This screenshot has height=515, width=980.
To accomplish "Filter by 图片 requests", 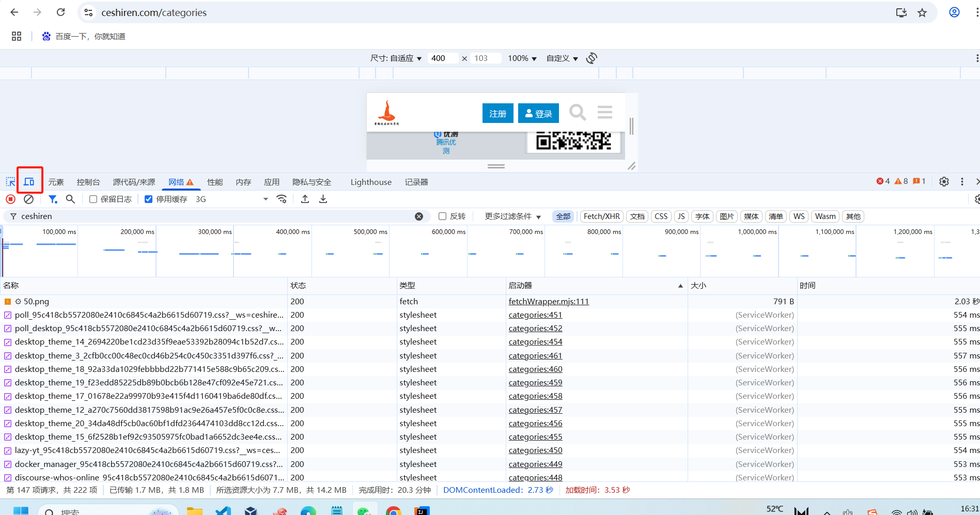I will 726,216.
